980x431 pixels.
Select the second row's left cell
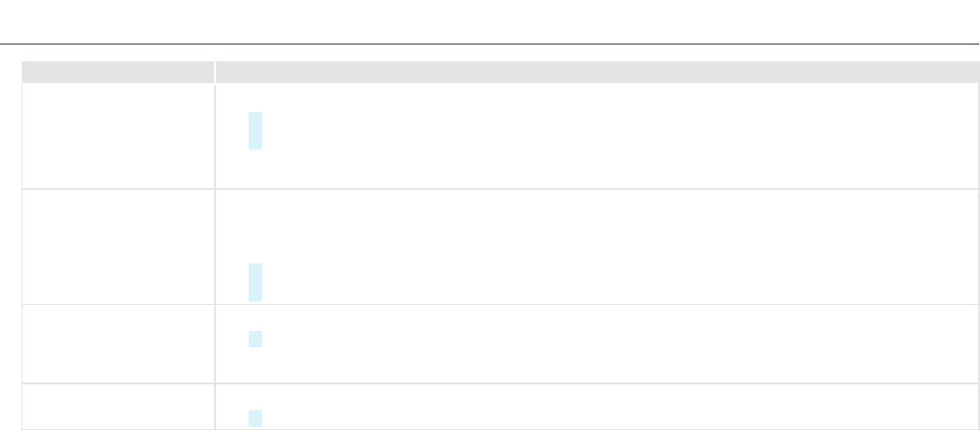(x=117, y=246)
